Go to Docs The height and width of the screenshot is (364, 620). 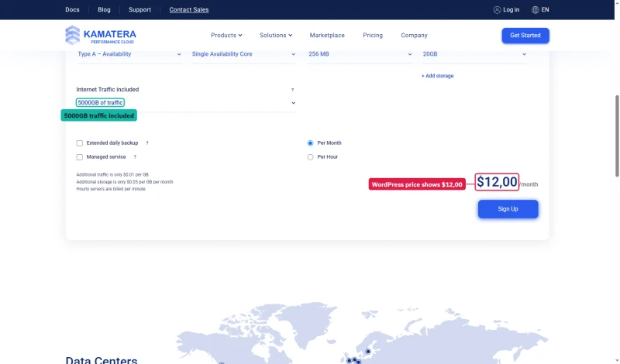click(72, 9)
